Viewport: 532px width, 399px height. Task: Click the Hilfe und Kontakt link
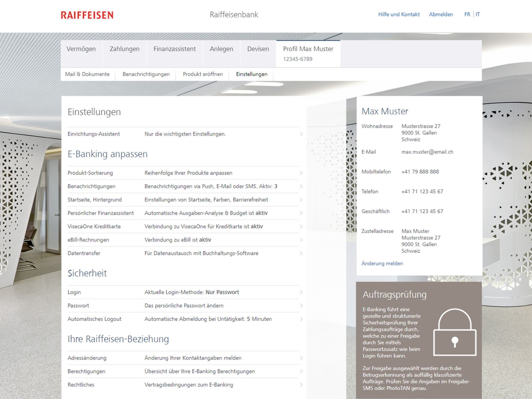tap(399, 14)
